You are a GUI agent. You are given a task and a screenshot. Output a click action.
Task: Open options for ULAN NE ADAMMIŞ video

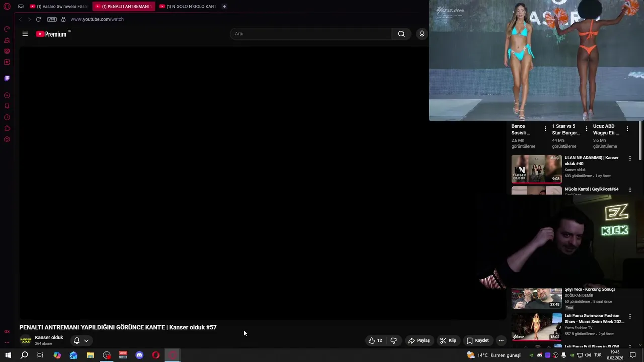tap(630, 158)
